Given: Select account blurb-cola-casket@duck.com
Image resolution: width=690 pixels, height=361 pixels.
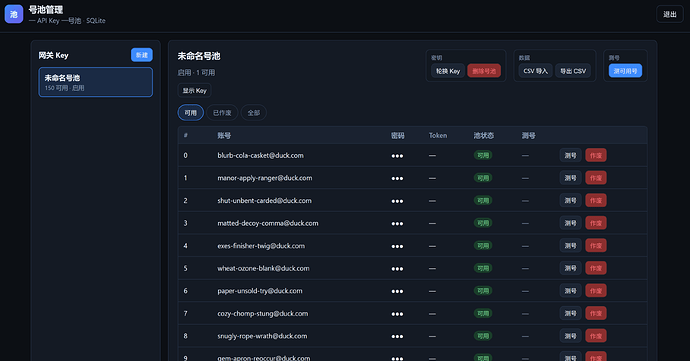Looking at the screenshot, I should (261, 155).
